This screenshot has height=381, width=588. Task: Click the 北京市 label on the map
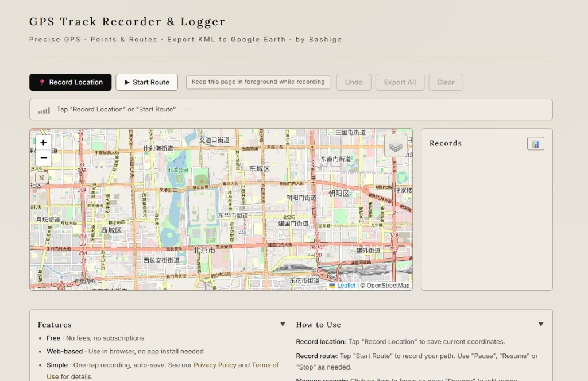tap(204, 251)
